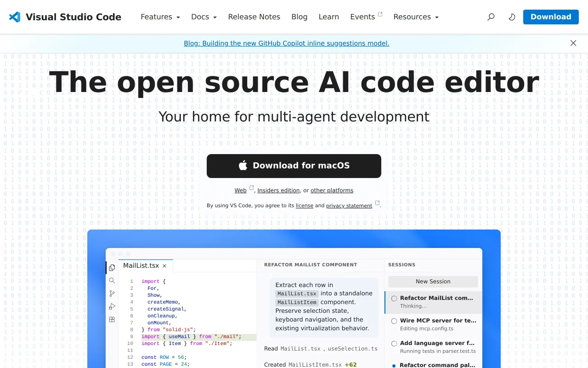Click status circle of Wire MCP server session
The image size is (588, 368).
(x=394, y=321)
